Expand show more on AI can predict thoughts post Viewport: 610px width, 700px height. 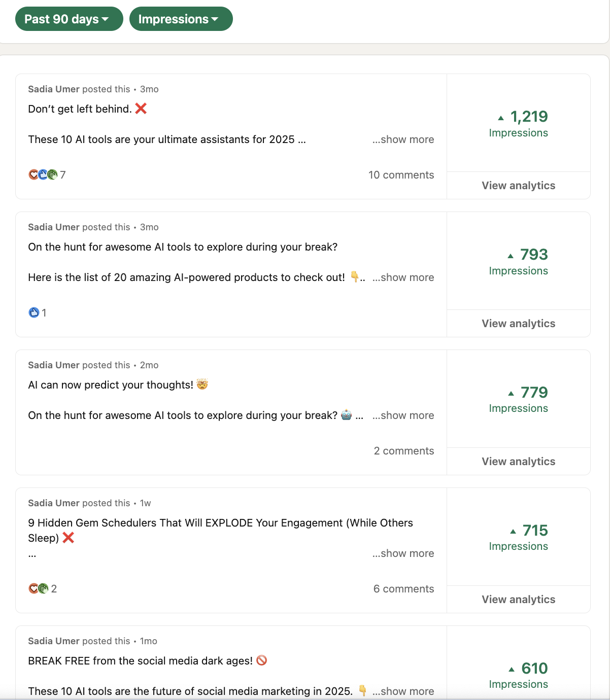point(403,415)
